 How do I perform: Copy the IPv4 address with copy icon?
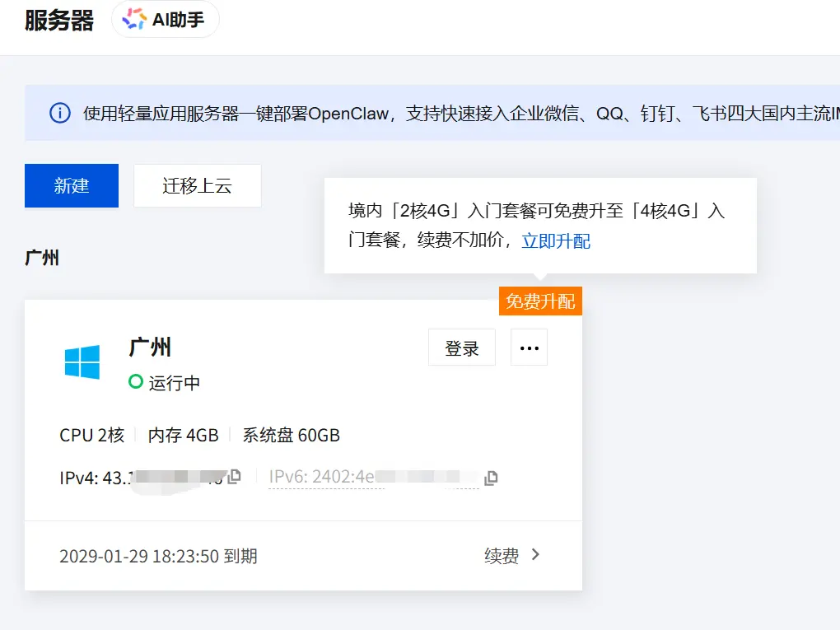[x=234, y=476]
